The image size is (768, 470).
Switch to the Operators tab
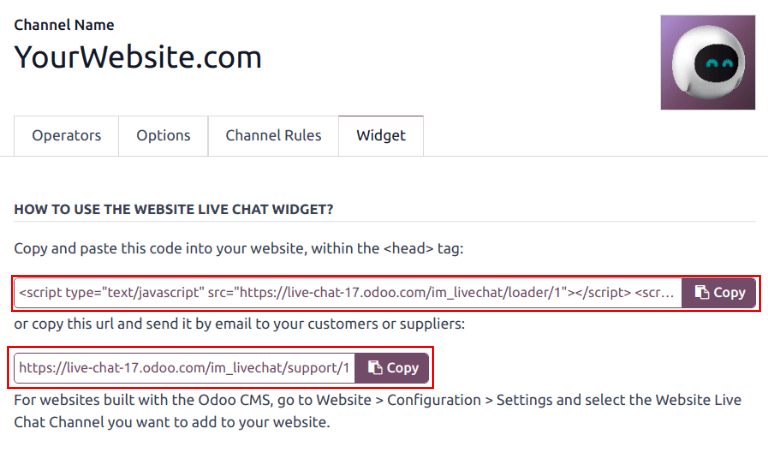[66, 136]
